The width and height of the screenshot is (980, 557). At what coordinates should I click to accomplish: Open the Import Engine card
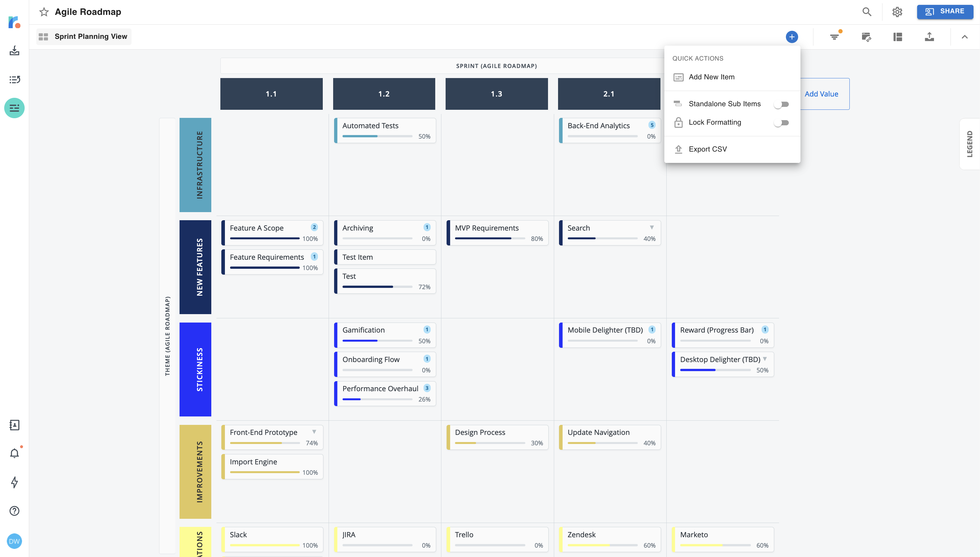272,467
